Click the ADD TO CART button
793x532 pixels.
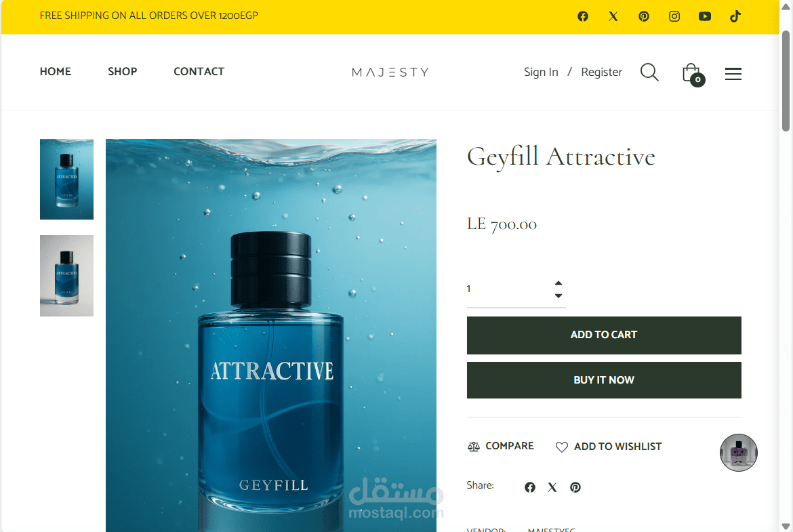(604, 335)
